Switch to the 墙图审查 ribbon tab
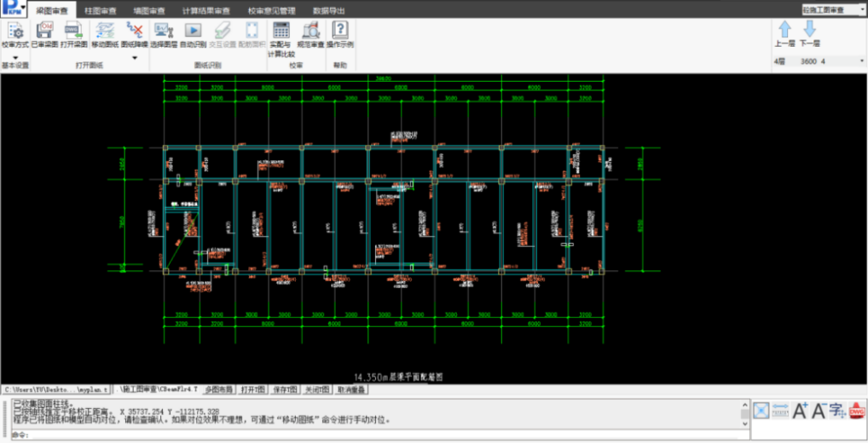This screenshot has height=443, width=868. pos(149,10)
